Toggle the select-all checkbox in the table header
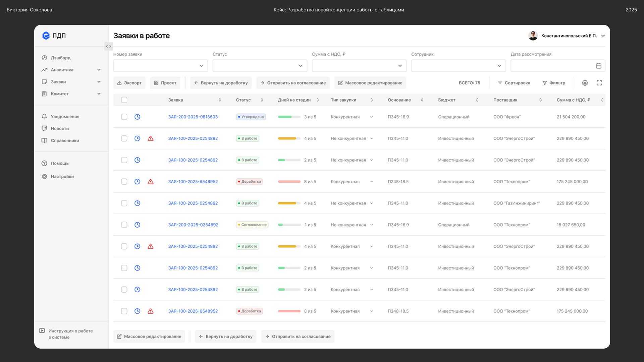 tap(124, 100)
